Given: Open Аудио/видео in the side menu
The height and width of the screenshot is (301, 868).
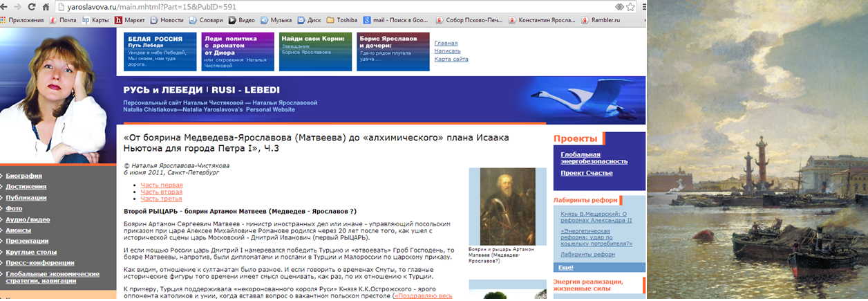Looking at the screenshot, I should click(28, 219).
